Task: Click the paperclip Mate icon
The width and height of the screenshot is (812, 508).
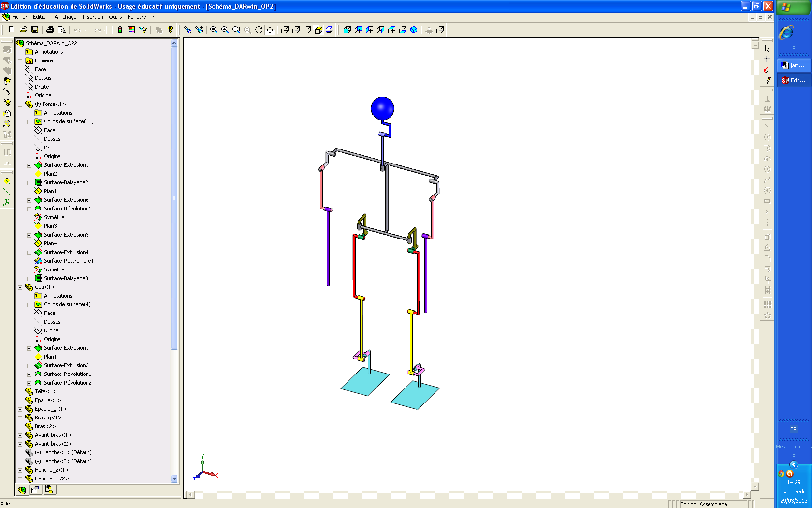Action: click(6, 91)
